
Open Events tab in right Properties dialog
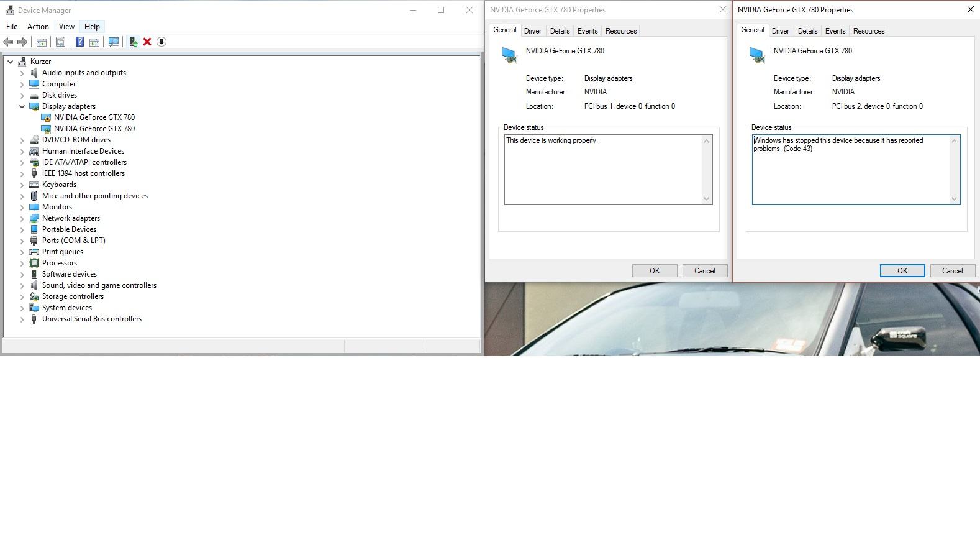pos(835,31)
